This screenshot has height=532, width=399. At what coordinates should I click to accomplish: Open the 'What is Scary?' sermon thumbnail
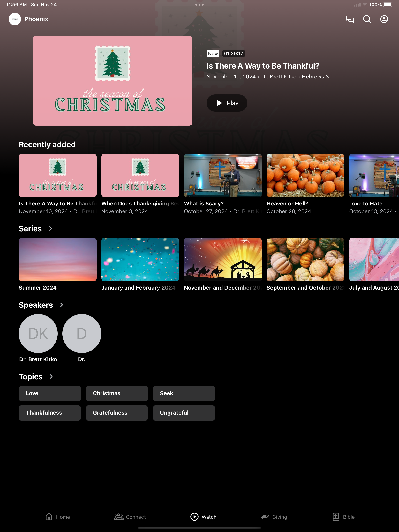(223, 176)
